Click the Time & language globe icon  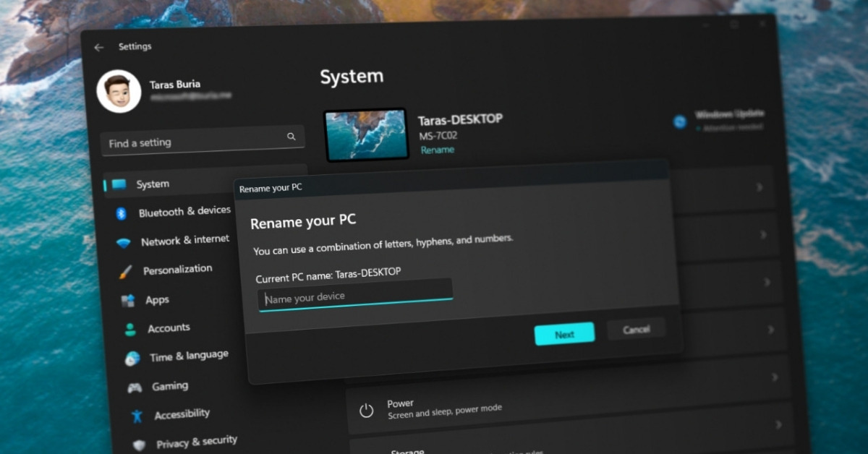132,359
